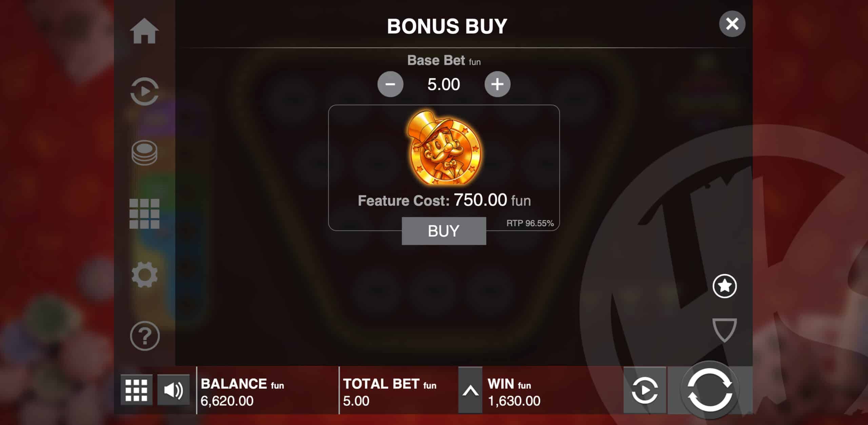Open the help question mark icon

(x=144, y=336)
